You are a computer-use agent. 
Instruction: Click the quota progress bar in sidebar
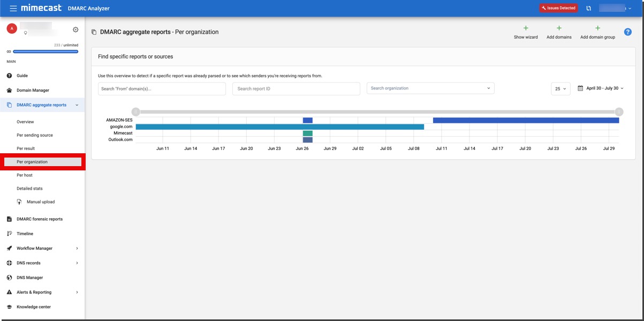tap(46, 51)
